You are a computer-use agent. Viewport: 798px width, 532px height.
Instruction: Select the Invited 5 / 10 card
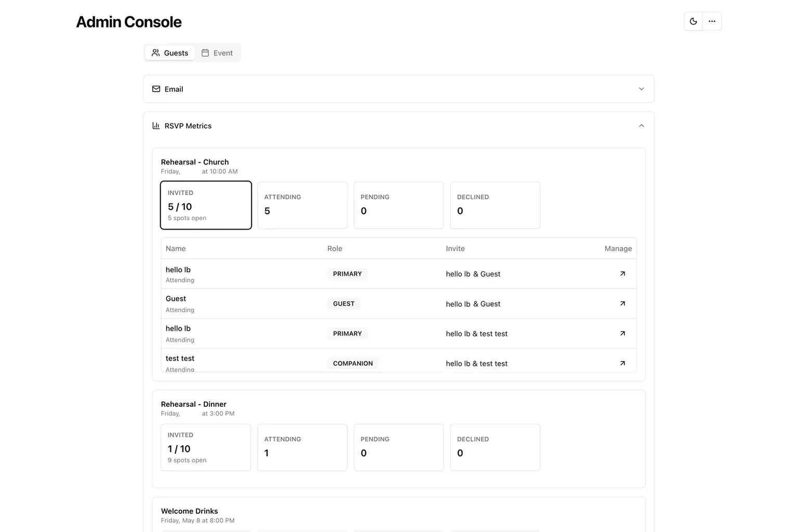[206, 205]
